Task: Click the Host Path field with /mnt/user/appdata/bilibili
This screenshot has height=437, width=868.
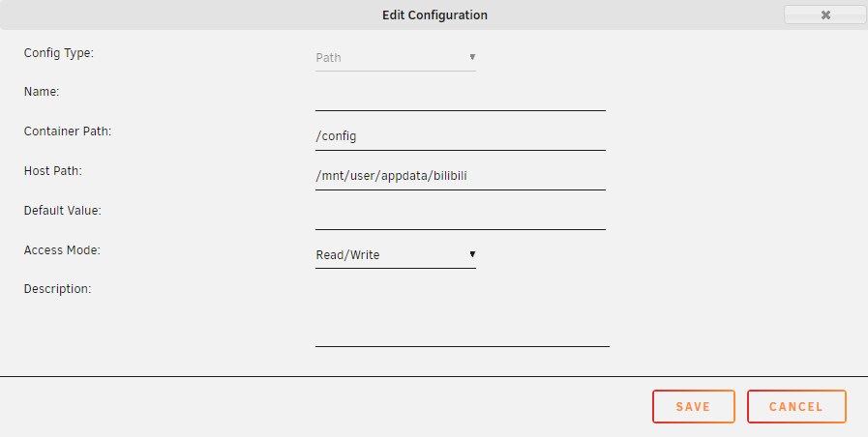Action: coord(460,176)
